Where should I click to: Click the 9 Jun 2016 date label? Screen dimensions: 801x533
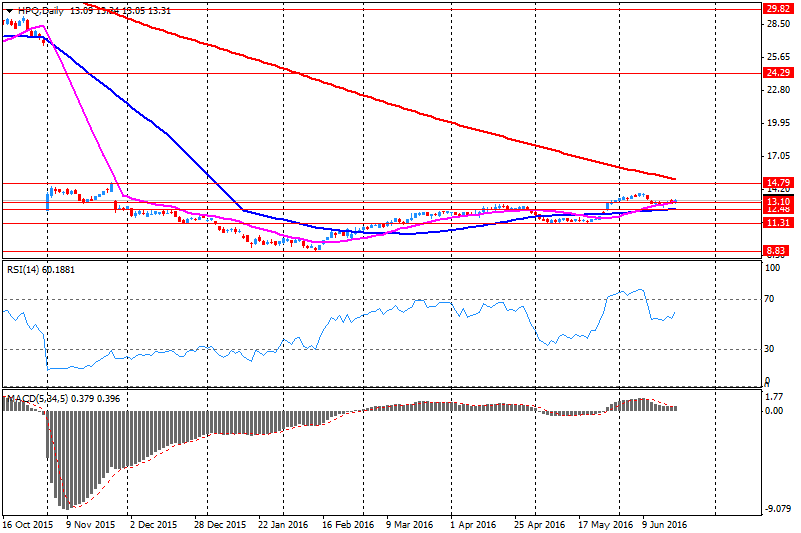(x=665, y=525)
